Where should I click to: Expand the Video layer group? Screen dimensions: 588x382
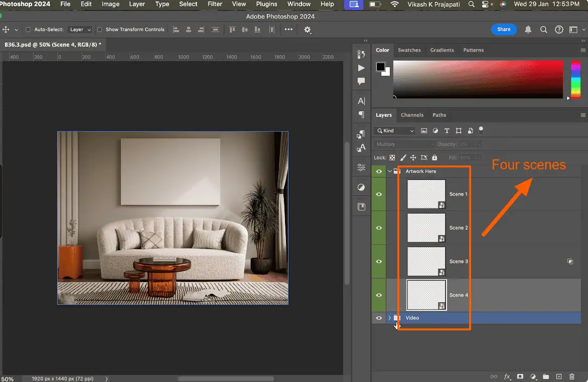click(x=390, y=318)
